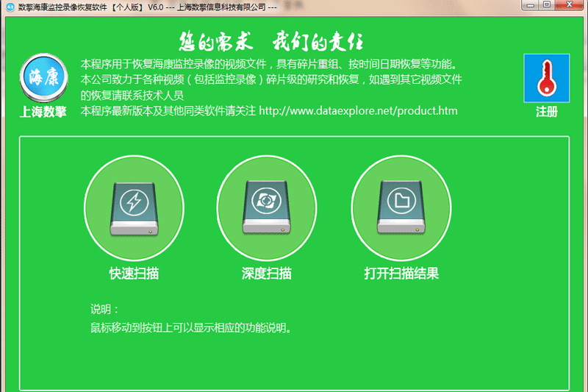Open the dataexplore.net product.htm link
The image size is (588, 392).
pos(358,111)
